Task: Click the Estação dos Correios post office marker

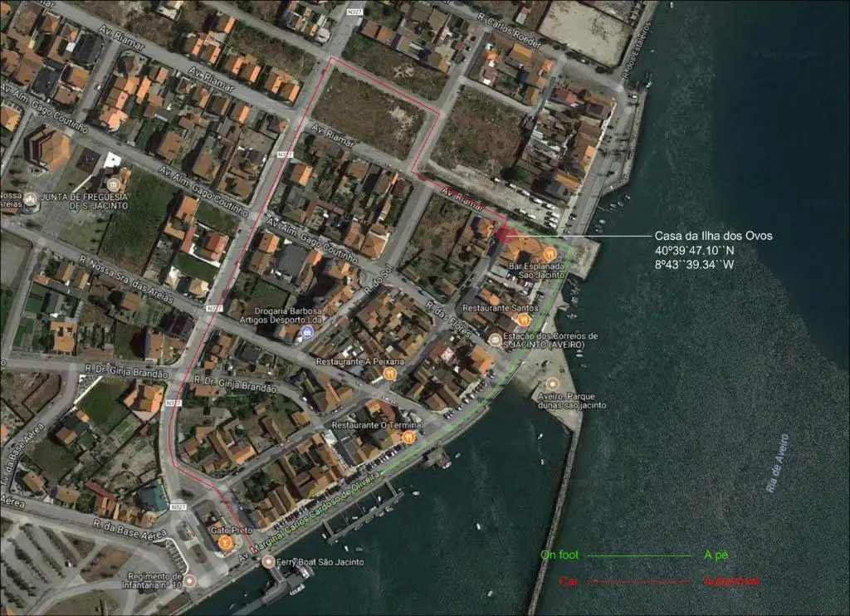Action: click(x=496, y=340)
